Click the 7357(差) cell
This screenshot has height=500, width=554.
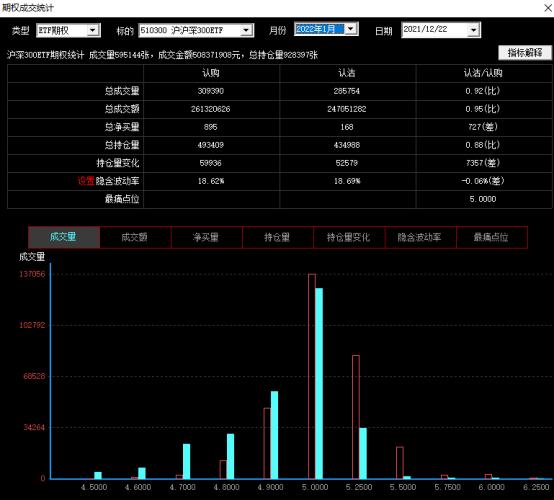tap(483, 163)
